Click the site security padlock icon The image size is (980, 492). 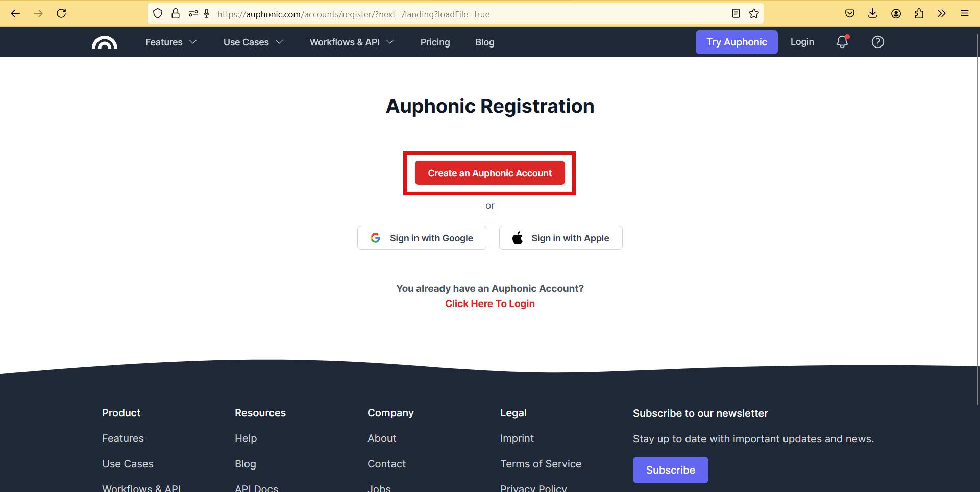click(176, 14)
